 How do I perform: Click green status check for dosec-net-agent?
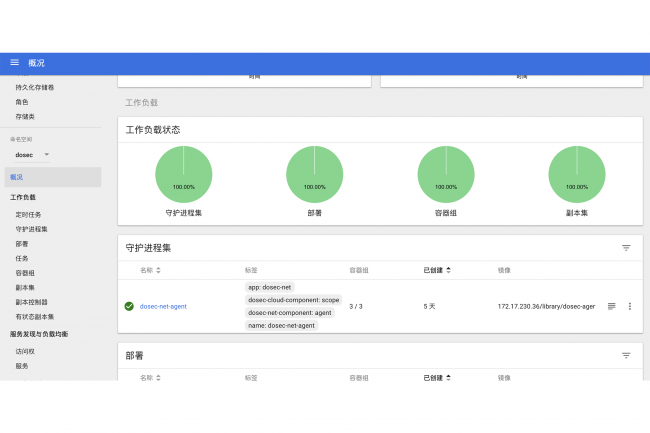(128, 306)
